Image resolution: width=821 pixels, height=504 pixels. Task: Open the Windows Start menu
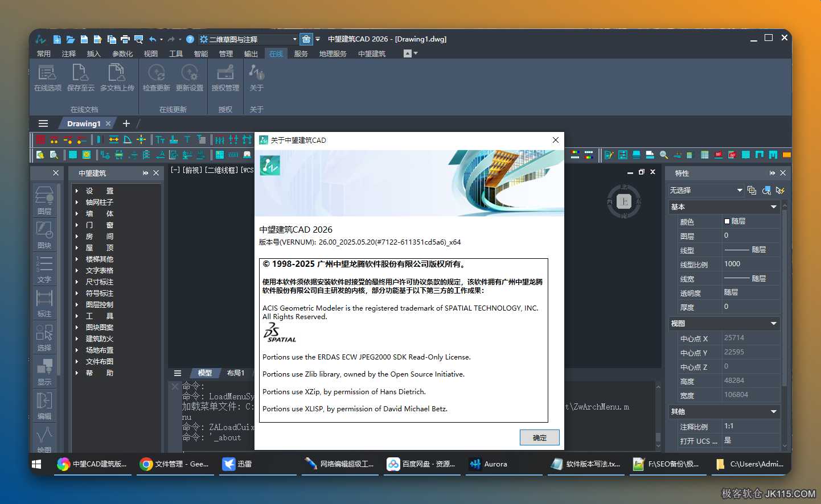tap(36, 464)
